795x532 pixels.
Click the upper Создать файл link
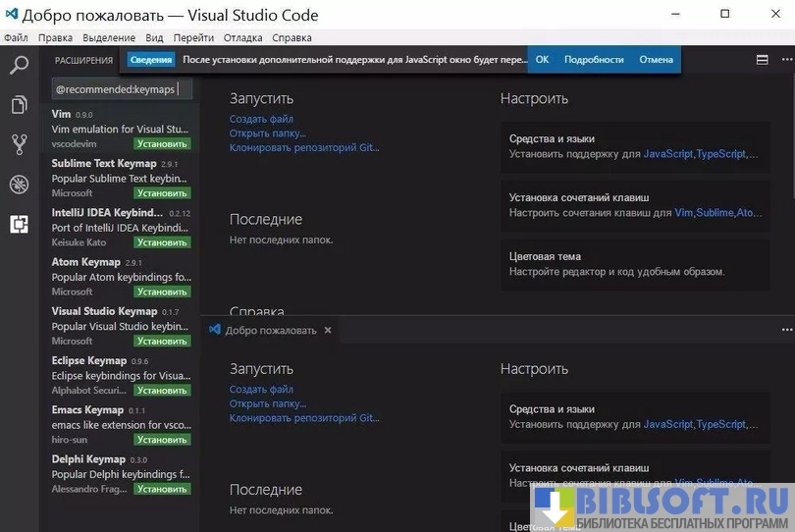(261, 119)
